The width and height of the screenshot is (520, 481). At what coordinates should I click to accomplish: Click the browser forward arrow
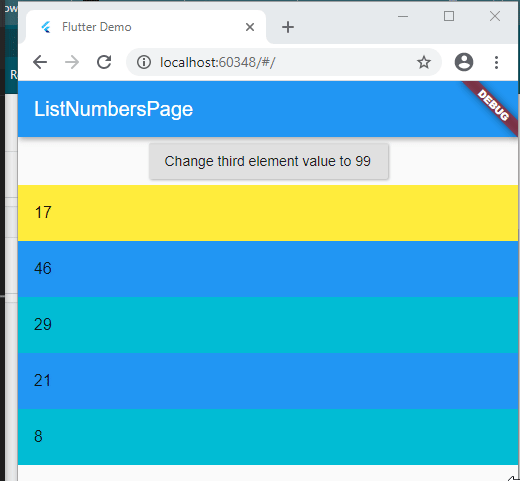pyautogui.click(x=72, y=62)
